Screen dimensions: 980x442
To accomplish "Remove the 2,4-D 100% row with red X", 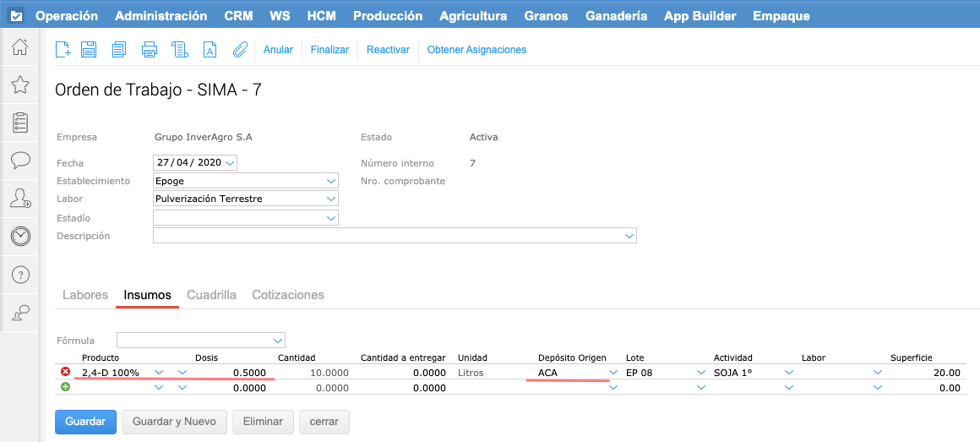I will (x=66, y=372).
